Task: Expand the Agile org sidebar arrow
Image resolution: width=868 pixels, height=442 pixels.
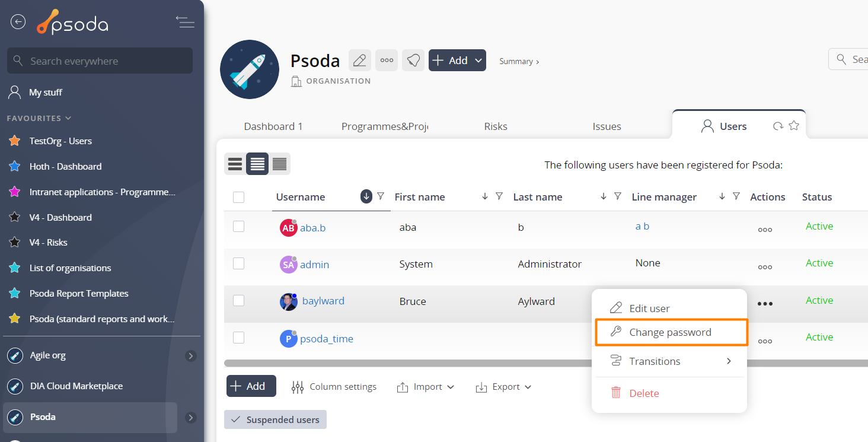Action: (x=190, y=356)
